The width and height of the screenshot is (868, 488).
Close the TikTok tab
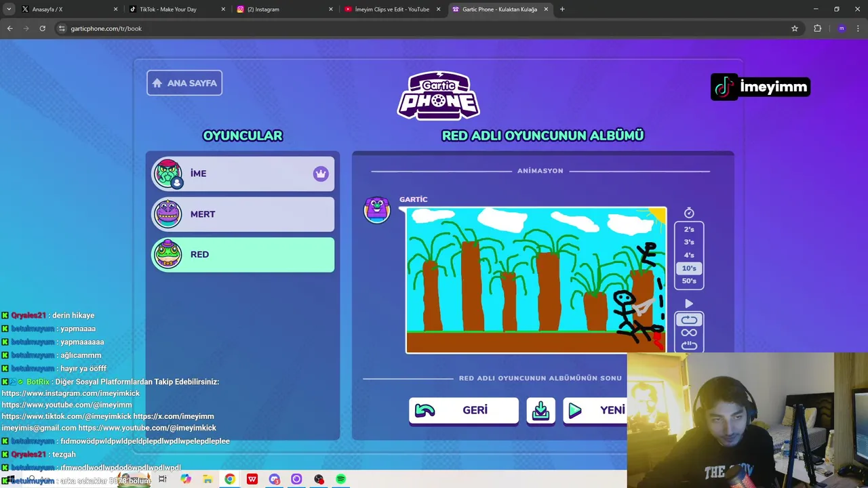click(223, 9)
